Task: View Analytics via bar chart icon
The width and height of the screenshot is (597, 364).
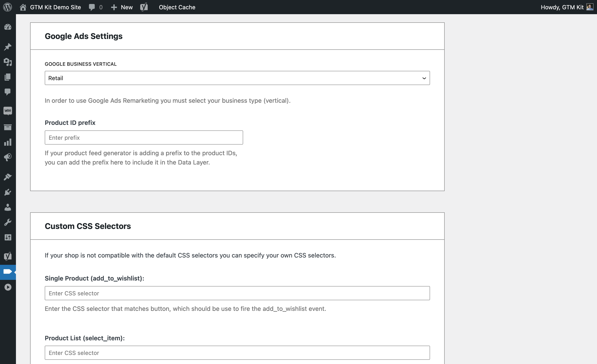Action: tap(8, 142)
